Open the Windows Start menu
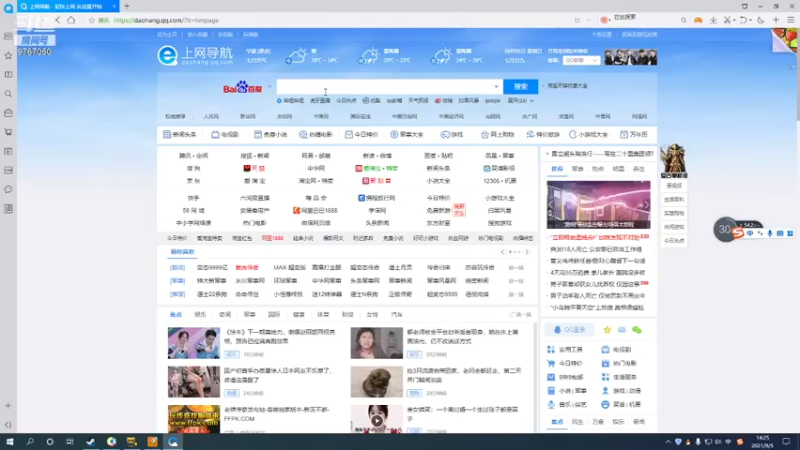This screenshot has width=800, height=450. coord(9,442)
